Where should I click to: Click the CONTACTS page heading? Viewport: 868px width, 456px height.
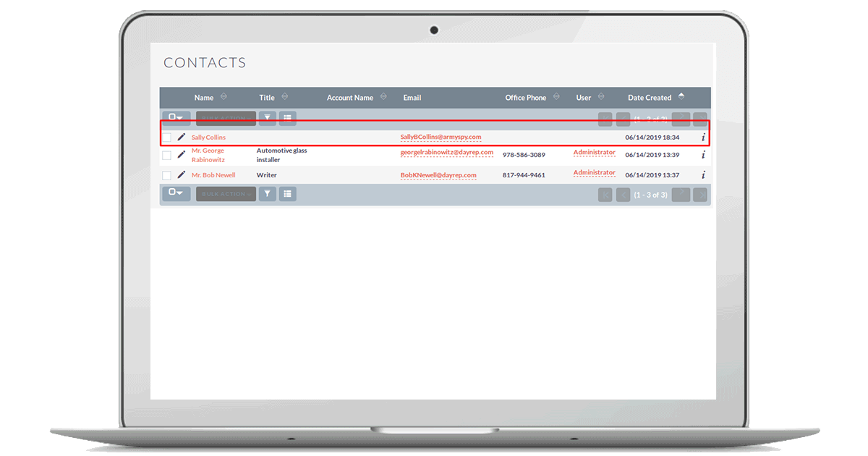coord(205,63)
